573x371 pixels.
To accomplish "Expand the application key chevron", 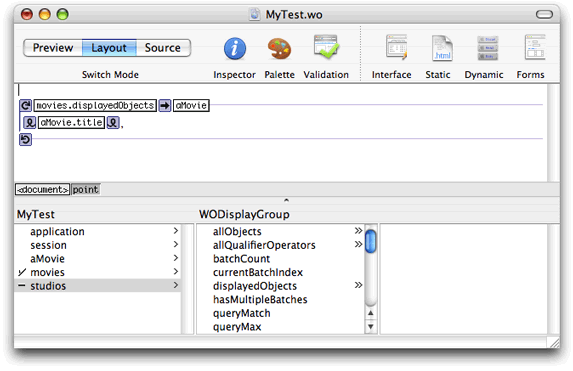I will tap(176, 231).
